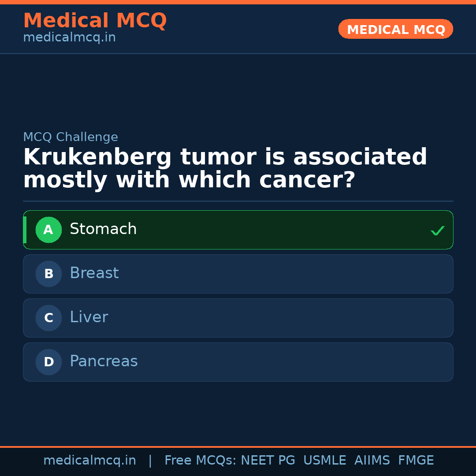
Task: Click the FMGE footer label
Action: tap(416, 460)
